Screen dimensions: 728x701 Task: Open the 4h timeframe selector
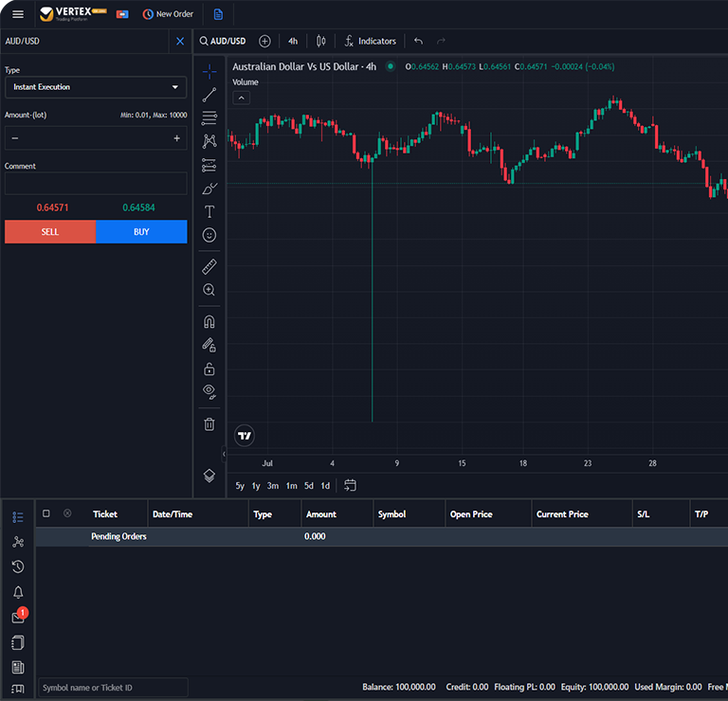[x=293, y=42]
